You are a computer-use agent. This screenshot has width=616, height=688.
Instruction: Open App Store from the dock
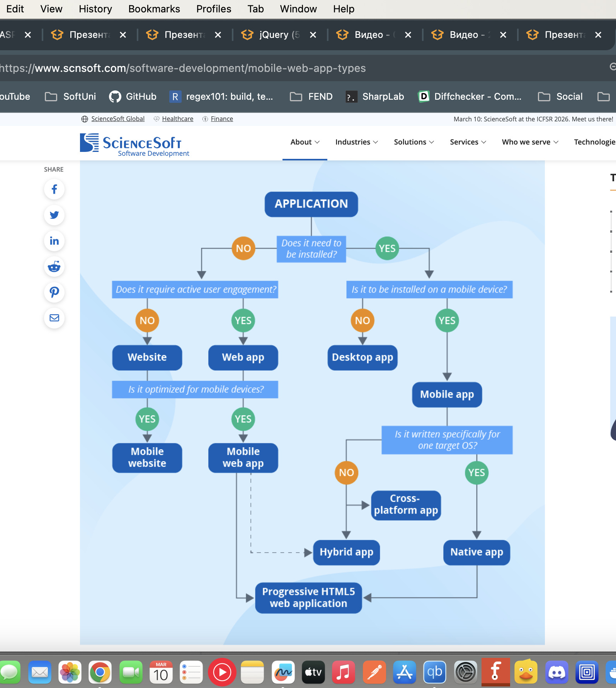(x=404, y=673)
